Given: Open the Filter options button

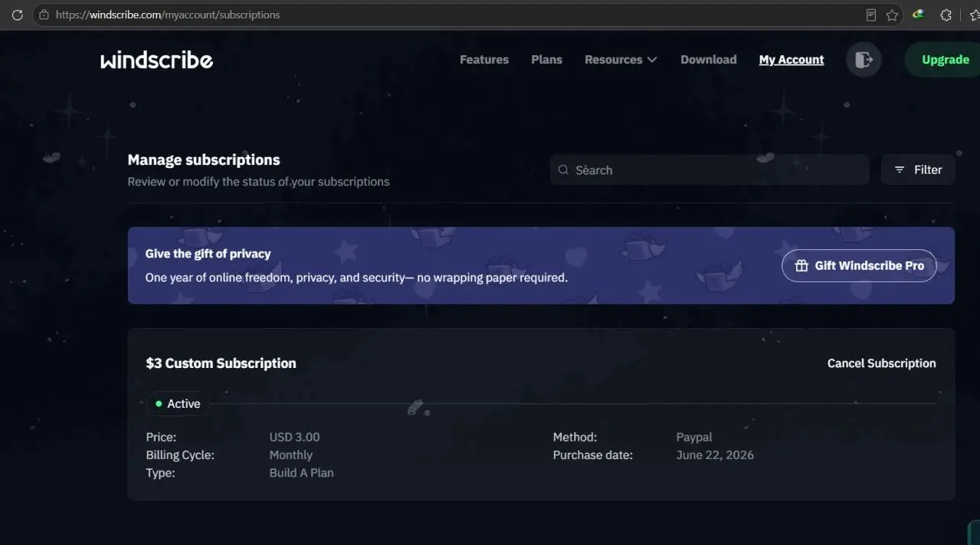Looking at the screenshot, I should (x=918, y=170).
